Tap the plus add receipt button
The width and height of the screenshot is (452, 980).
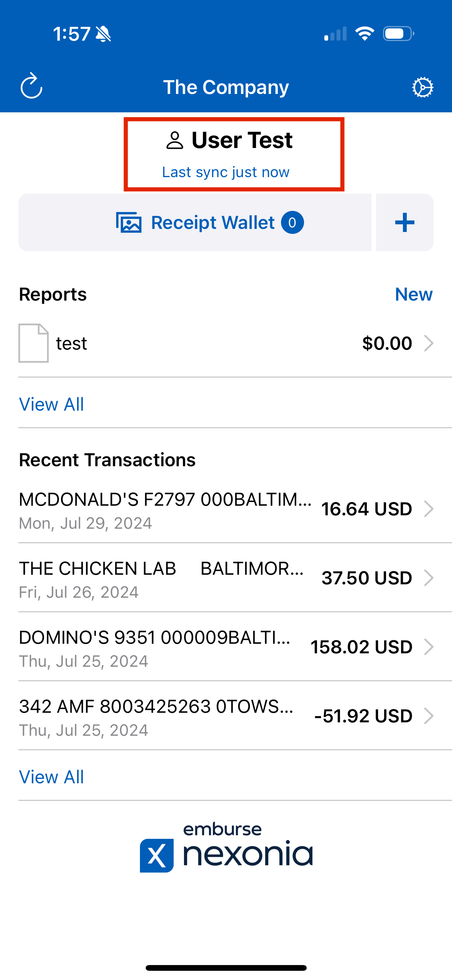[x=404, y=222]
